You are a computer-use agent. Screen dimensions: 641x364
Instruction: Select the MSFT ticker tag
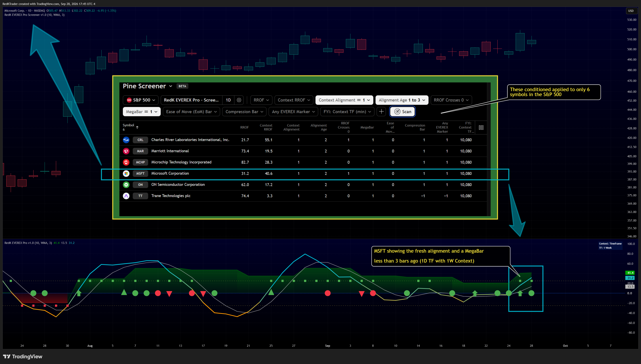coord(140,174)
